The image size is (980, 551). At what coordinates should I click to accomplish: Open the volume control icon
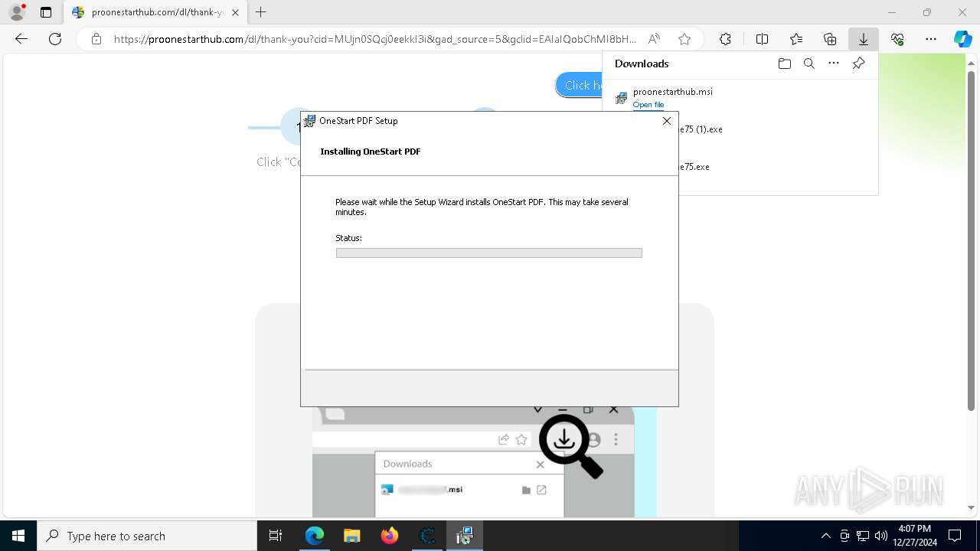tap(881, 536)
